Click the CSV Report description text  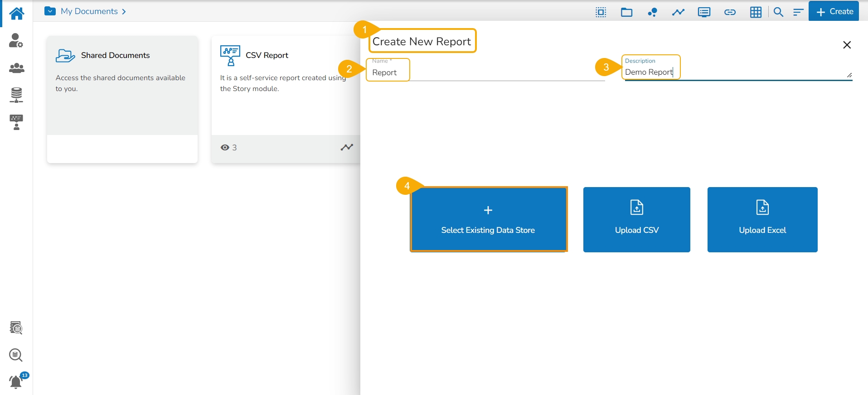pos(283,83)
